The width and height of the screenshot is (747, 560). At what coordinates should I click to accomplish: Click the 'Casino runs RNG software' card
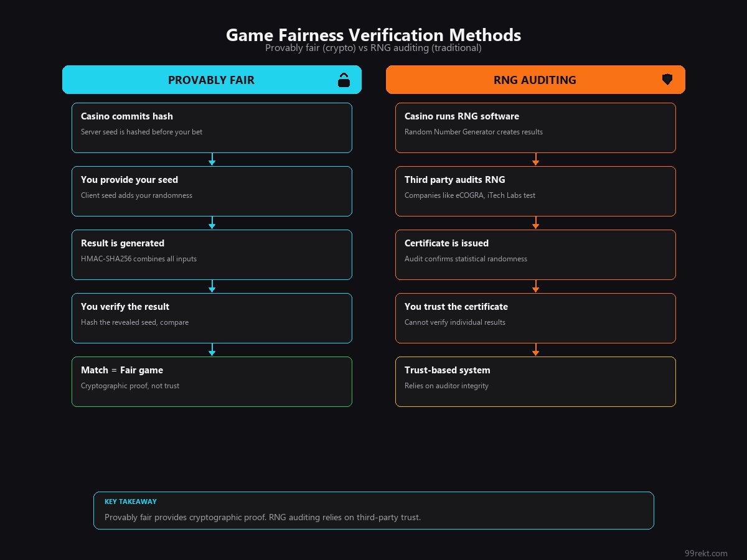coord(535,128)
